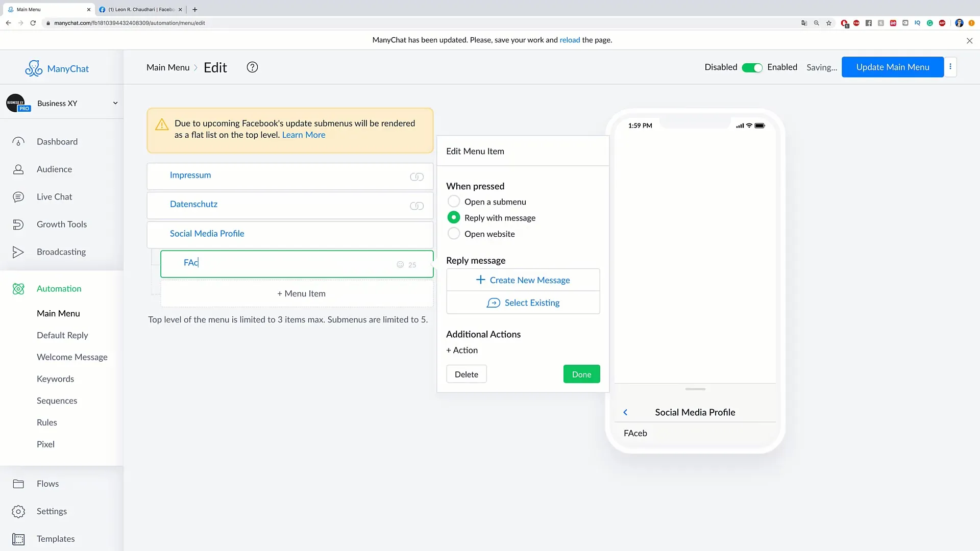Viewport: 980px width, 551px height.
Task: Open the three-dot options next to Update Main Menu
Action: point(950,67)
